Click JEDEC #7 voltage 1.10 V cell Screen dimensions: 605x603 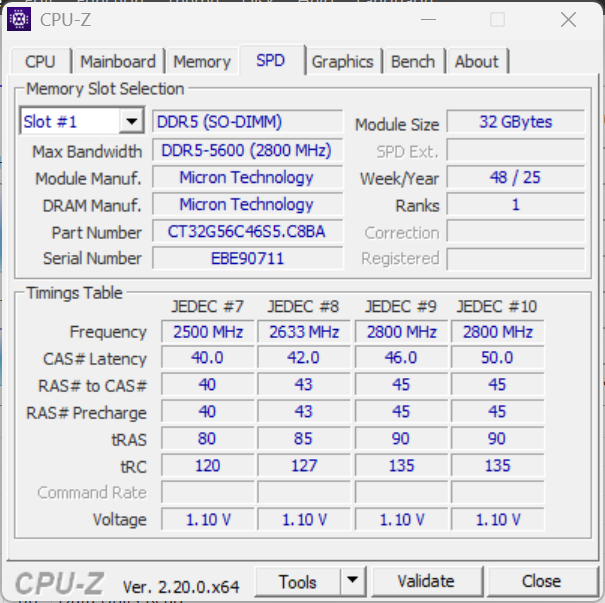(x=208, y=519)
